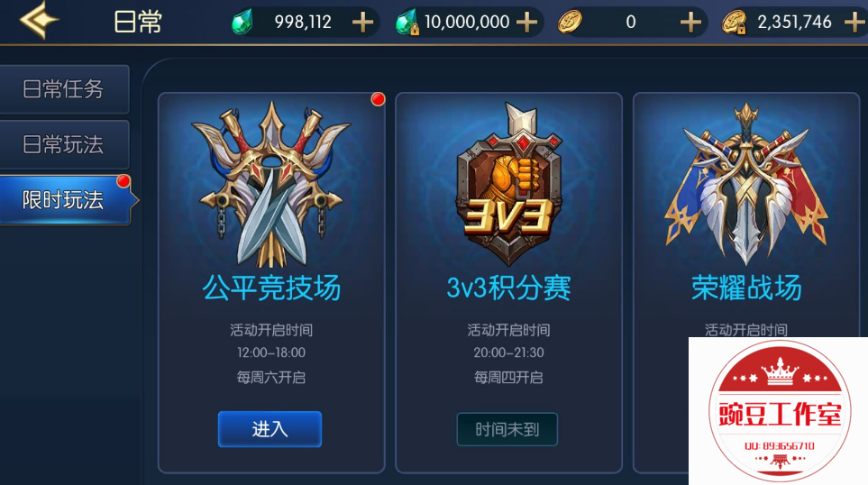868x485 pixels.
Task: Add locked coins with rightmost plus icon
Action: tap(854, 23)
